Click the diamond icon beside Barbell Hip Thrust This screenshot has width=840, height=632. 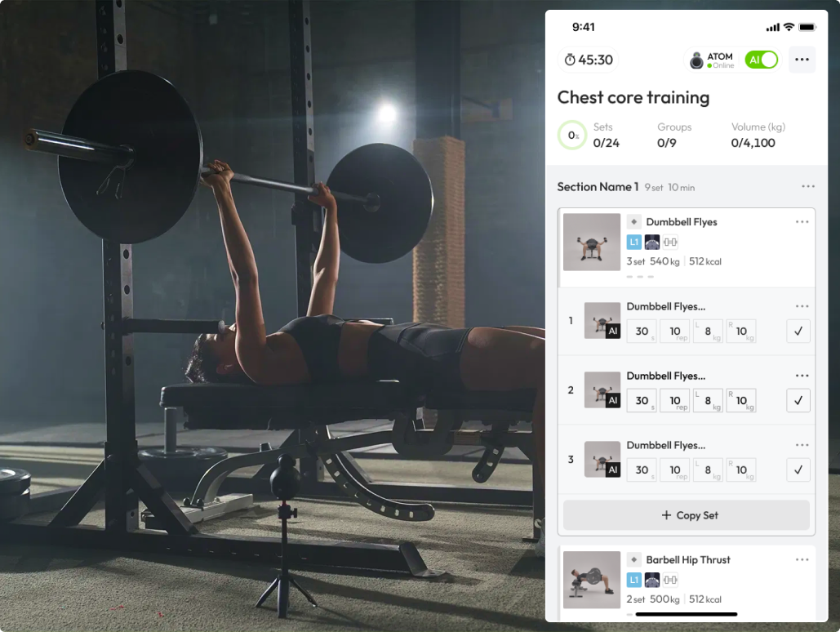633,559
